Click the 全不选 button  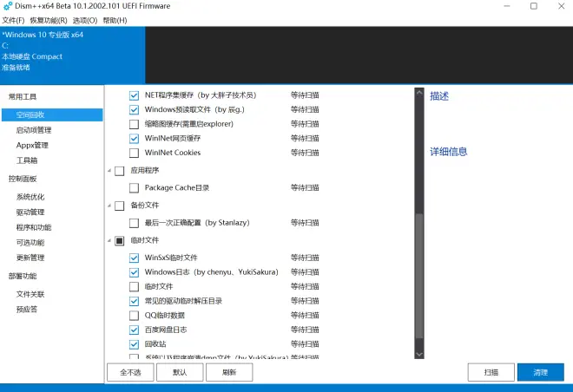130,372
